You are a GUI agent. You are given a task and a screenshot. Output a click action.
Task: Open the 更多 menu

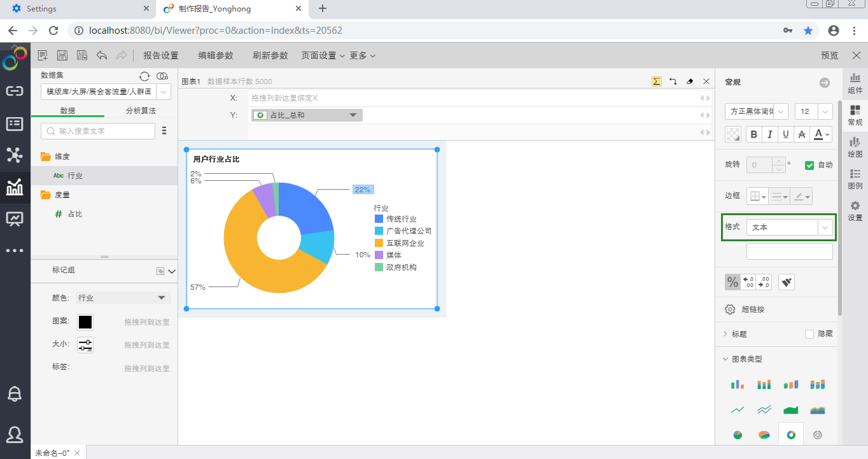[362, 55]
